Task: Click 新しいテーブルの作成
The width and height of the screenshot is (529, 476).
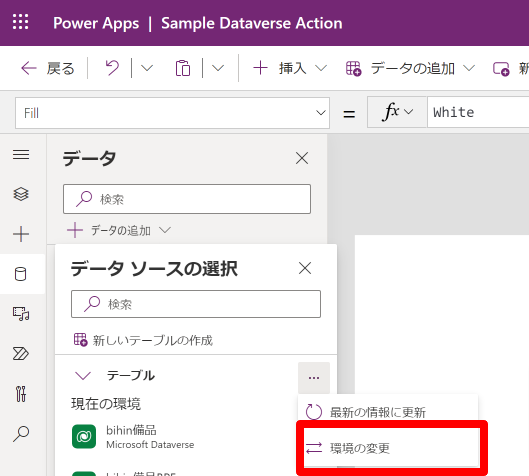Action: click(143, 340)
